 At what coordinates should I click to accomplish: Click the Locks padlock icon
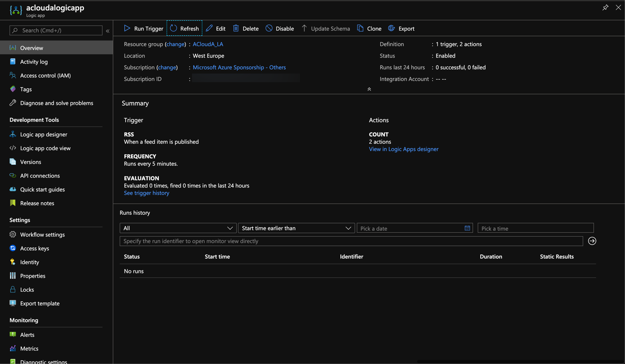13,290
